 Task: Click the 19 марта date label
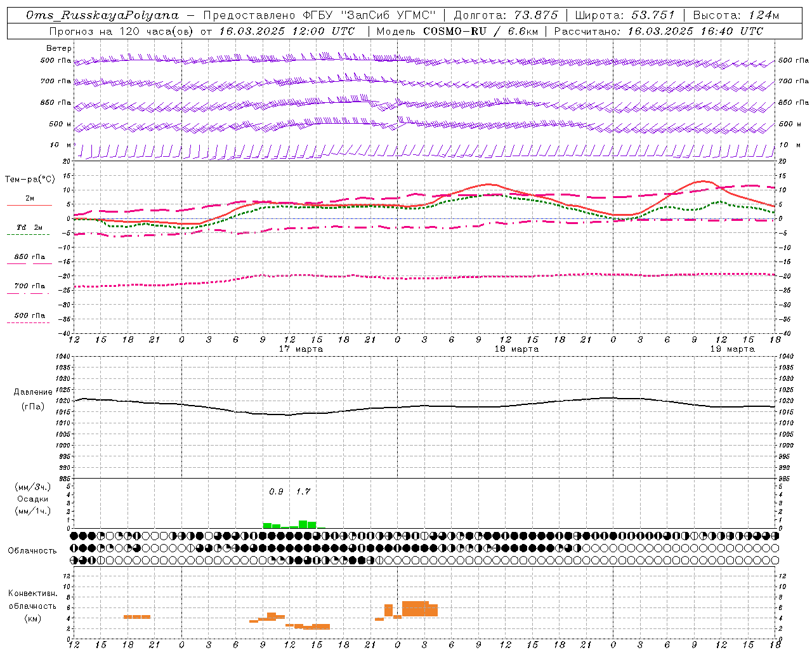[x=732, y=348]
